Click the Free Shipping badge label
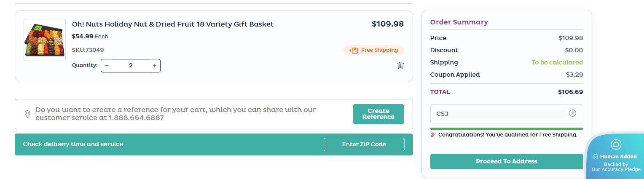This screenshot has height=179, width=644. [379, 50]
